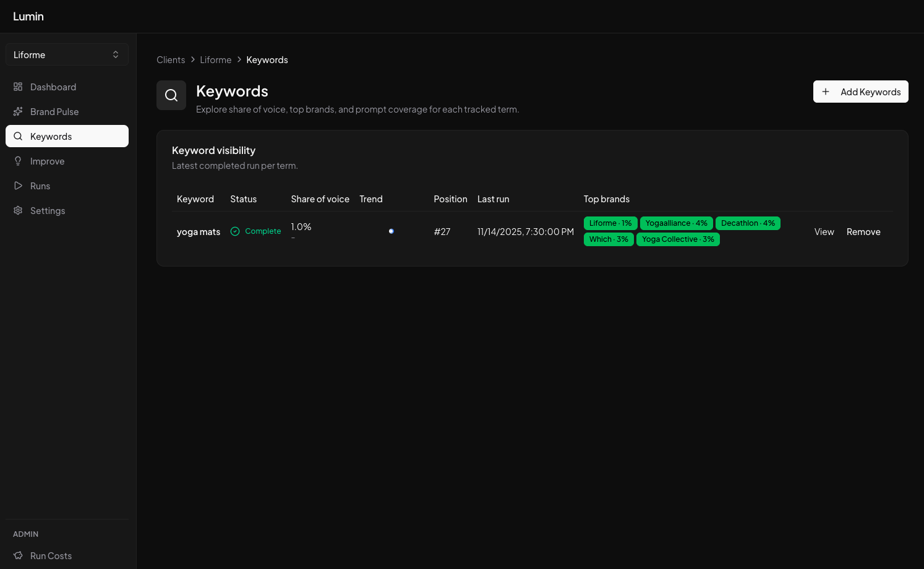The height and width of the screenshot is (569, 924).
Task: Click the Brand Pulse sparkle icon
Action: [x=18, y=112]
